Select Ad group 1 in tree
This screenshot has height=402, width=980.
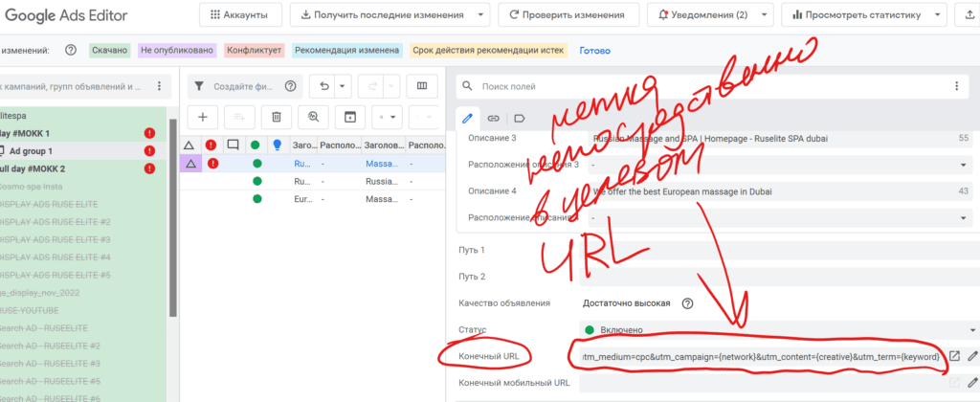point(32,150)
